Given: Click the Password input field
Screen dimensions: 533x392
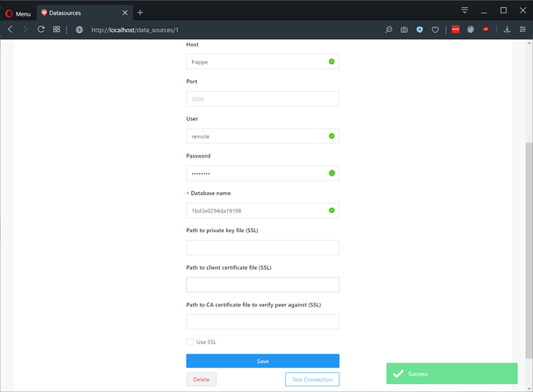Looking at the screenshot, I should (263, 173).
